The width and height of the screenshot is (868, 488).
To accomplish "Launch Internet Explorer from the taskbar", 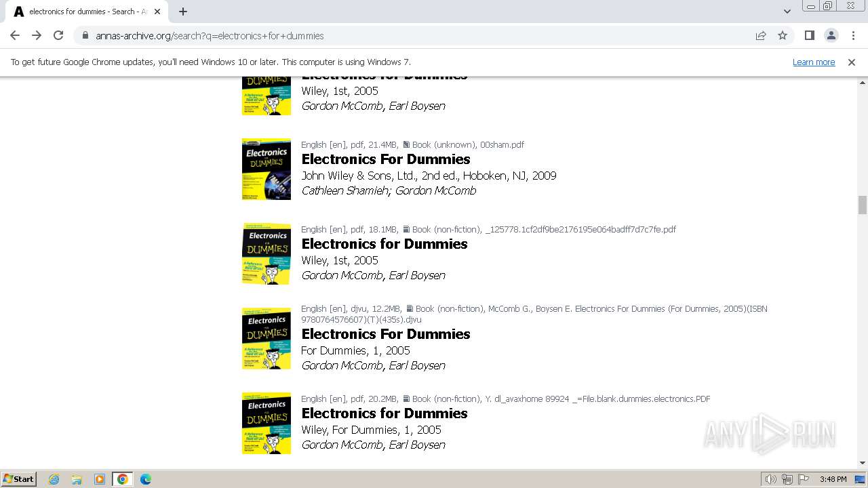I will point(54,479).
